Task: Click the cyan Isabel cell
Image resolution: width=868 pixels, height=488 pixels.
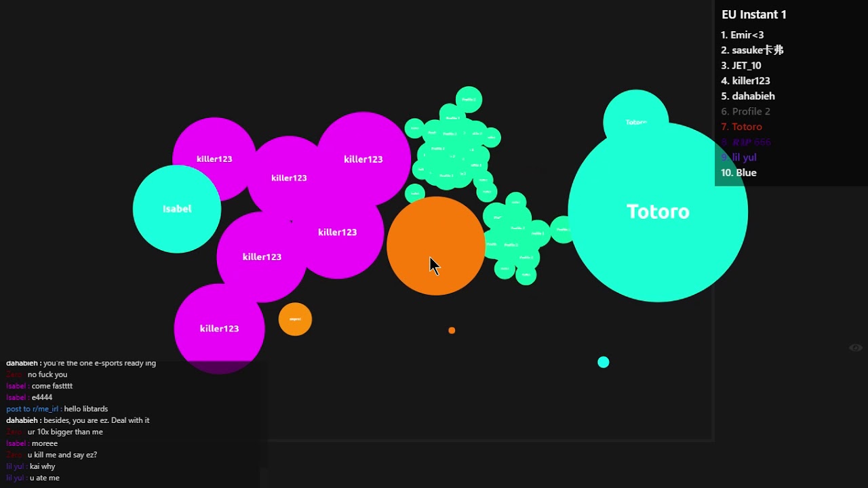Action: coord(177,209)
